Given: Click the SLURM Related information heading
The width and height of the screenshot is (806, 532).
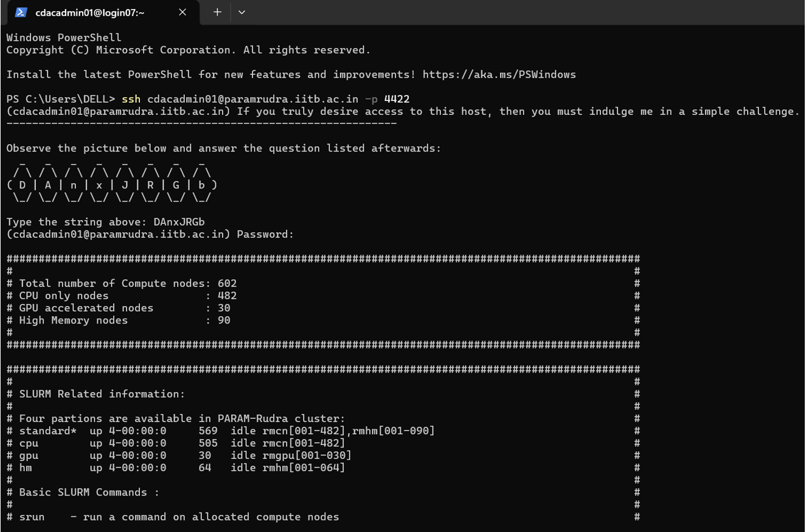Looking at the screenshot, I should pos(102,394).
